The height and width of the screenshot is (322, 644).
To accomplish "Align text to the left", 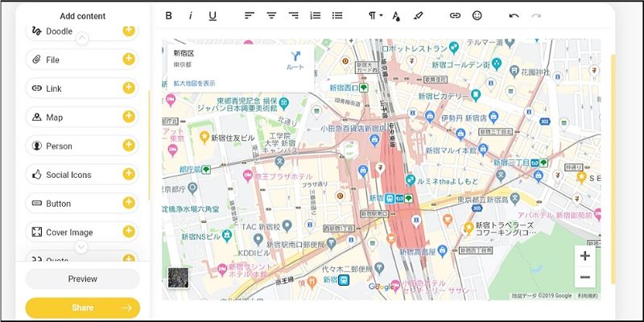I will pyautogui.click(x=250, y=15).
